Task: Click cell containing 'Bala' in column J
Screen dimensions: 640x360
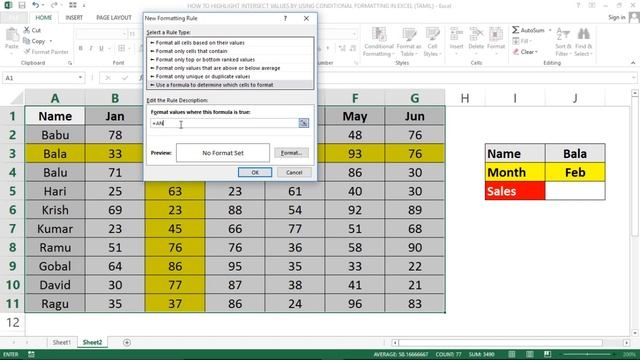Action: (x=575, y=153)
